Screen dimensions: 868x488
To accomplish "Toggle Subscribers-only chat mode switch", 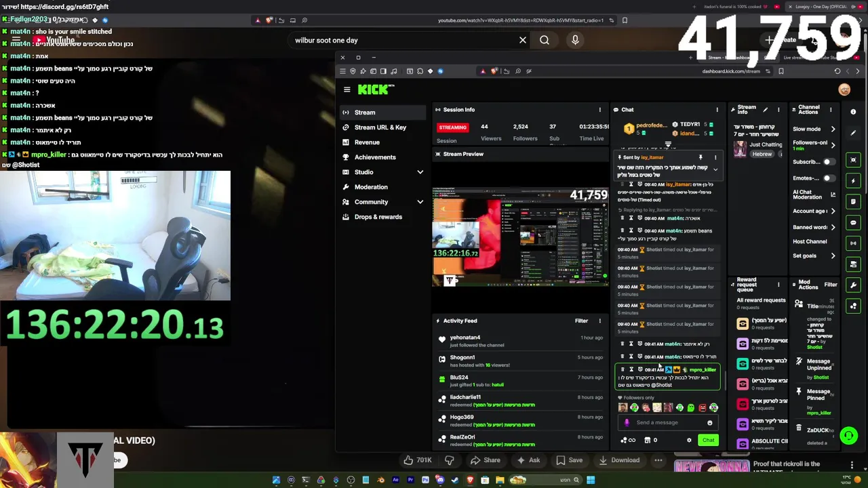I will pos(828,162).
